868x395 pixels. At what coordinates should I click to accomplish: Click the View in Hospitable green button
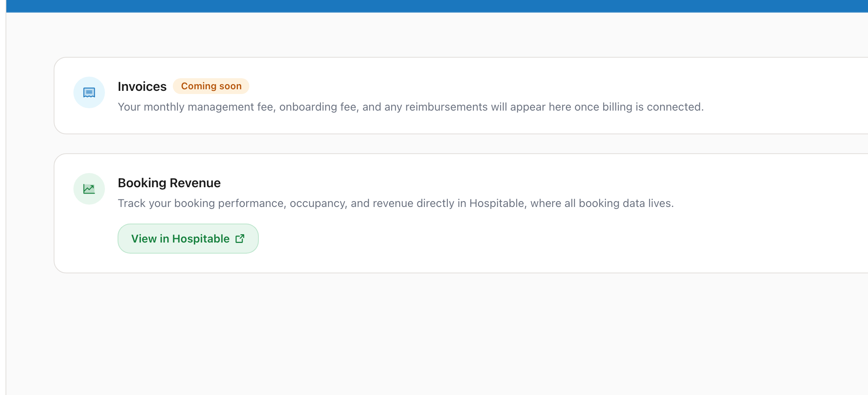pyautogui.click(x=188, y=238)
